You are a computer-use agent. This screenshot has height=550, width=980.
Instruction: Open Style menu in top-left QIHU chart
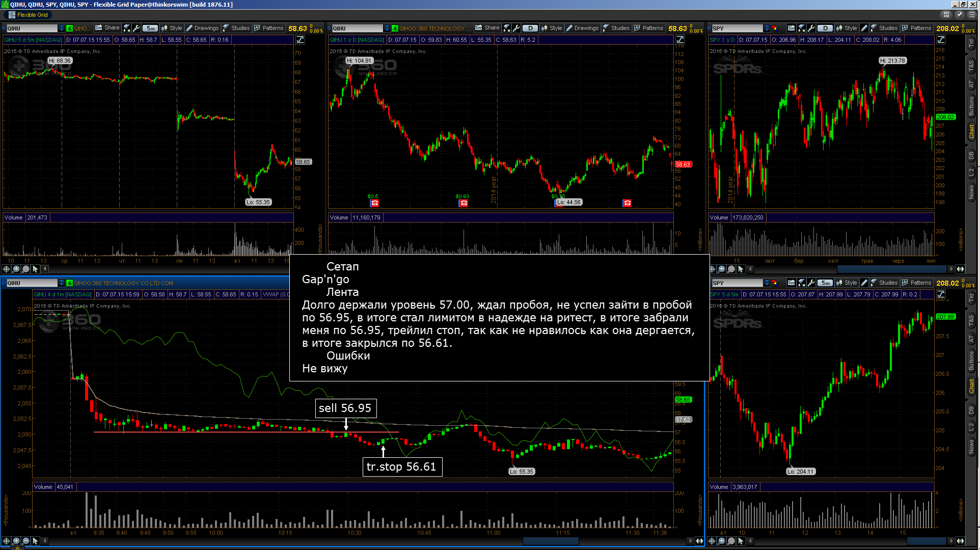pyautogui.click(x=172, y=29)
